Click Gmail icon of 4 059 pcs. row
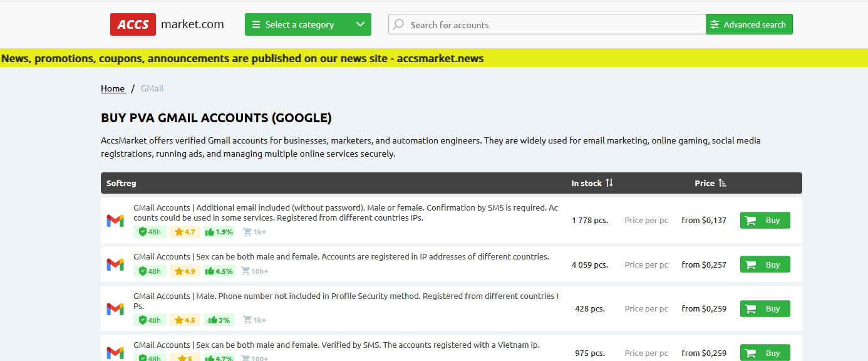868x361 pixels. (x=115, y=264)
